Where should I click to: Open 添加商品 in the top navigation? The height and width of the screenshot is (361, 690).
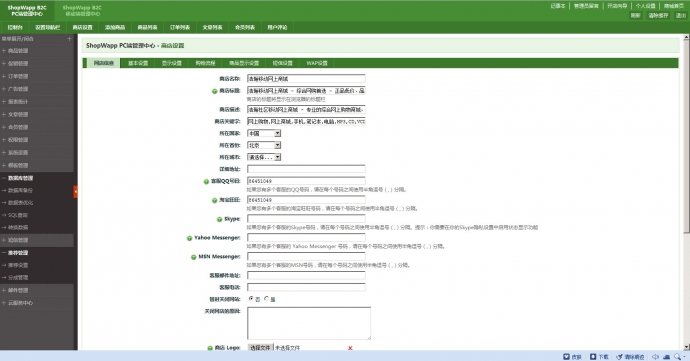click(x=115, y=27)
